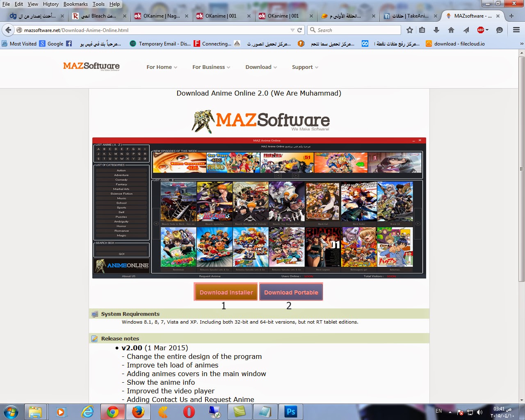The image size is (525, 420).
Task: Open the URL history dropdown arrow
Action: tap(292, 30)
